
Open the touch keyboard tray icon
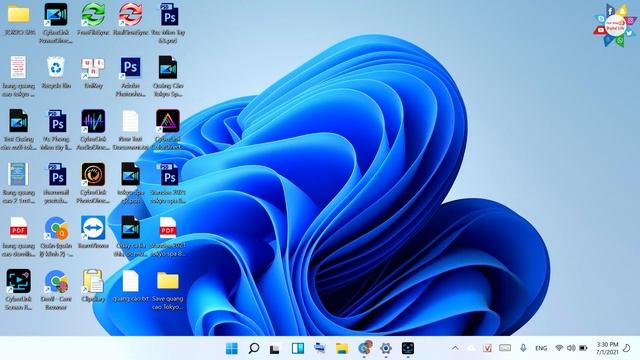pyautogui.click(x=505, y=348)
